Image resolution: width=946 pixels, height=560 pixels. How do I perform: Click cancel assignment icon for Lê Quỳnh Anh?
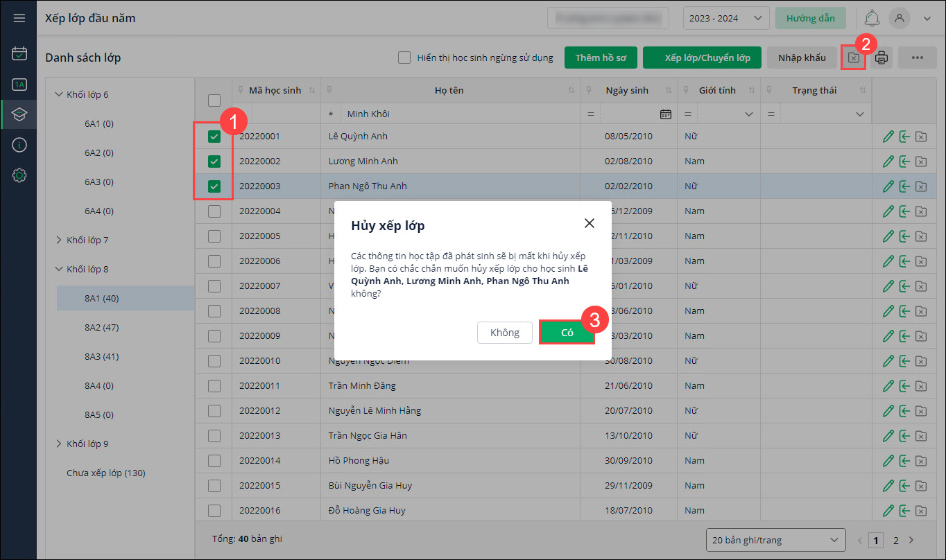(921, 137)
